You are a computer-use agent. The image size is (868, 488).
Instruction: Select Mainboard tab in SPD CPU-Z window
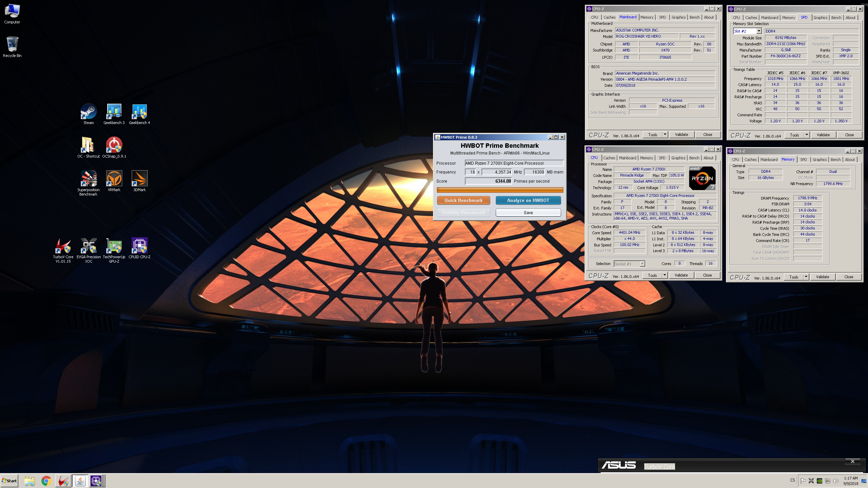[x=770, y=18]
